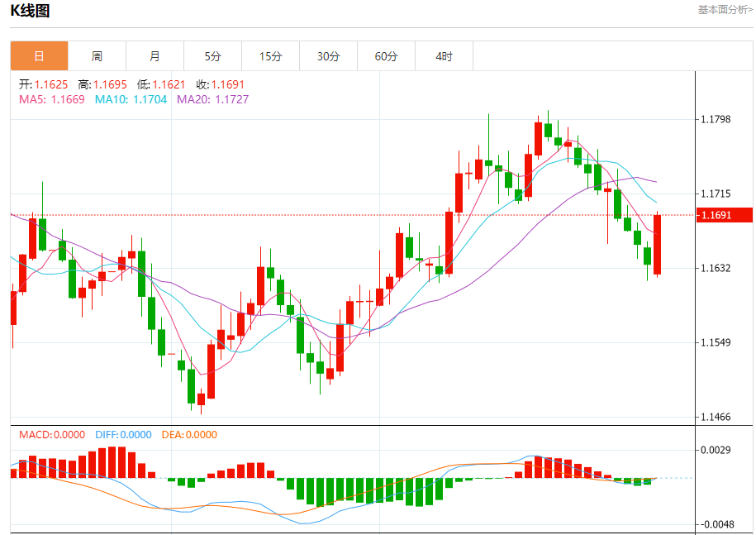Click the MA20 indicator label
756x535 pixels.
tap(212, 99)
